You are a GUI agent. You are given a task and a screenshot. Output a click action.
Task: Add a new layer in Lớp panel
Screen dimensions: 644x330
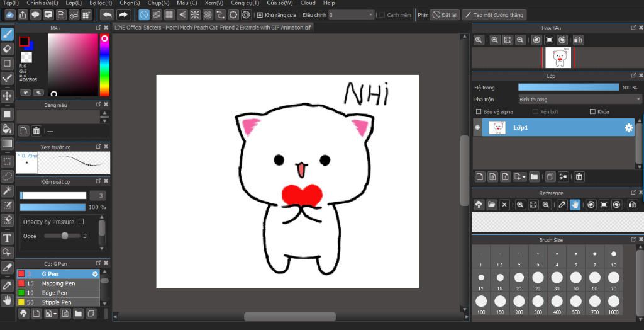pyautogui.click(x=479, y=177)
